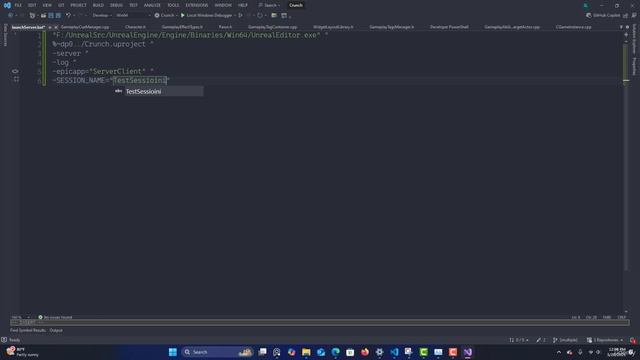Open the editor zoom level dropdown
Viewport: 640px width, 360px height.
coord(20,317)
